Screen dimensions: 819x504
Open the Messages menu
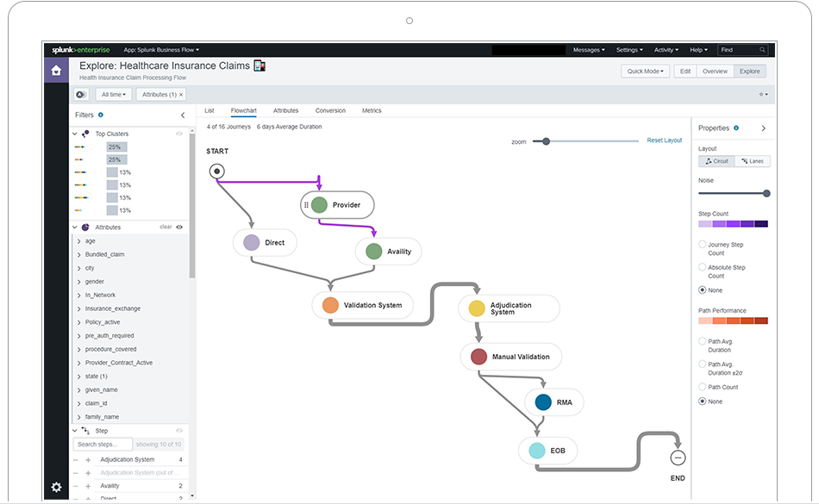pos(589,50)
